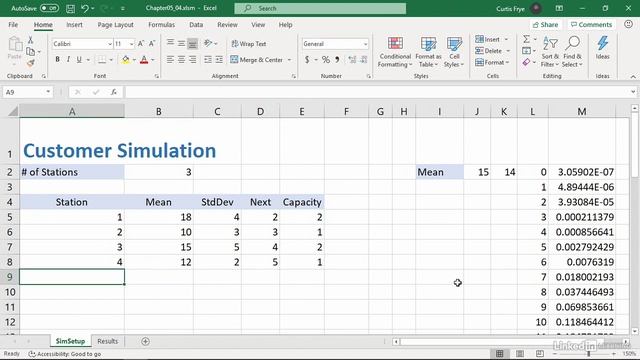Open Font dialog launcher

pyautogui.click(x=157, y=76)
